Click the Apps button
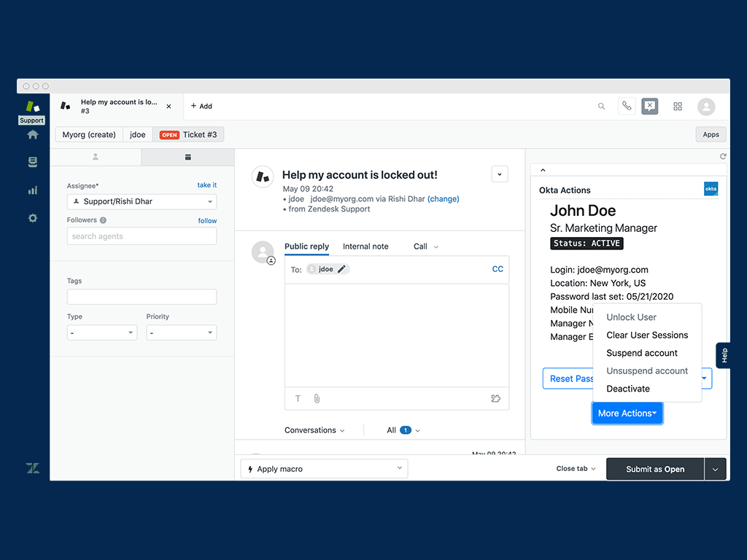The height and width of the screenshot is (560, 747). click(711, 135)
